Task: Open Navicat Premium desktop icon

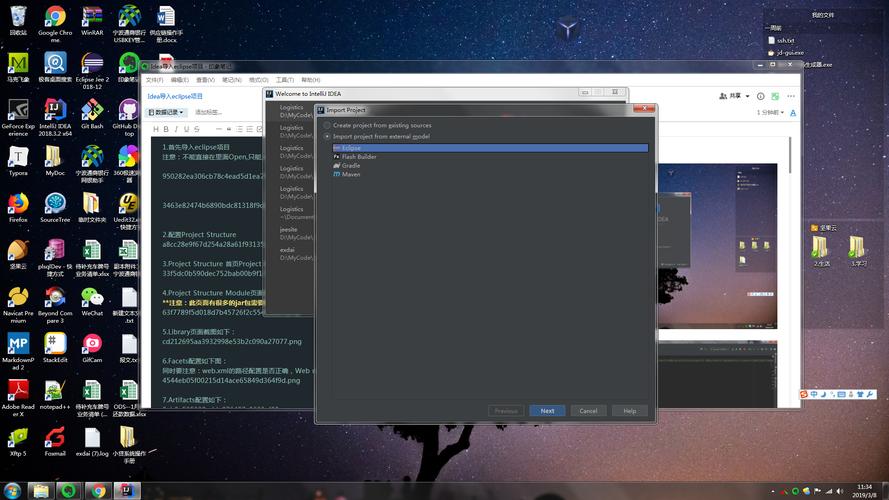Action: coord(18,305)
